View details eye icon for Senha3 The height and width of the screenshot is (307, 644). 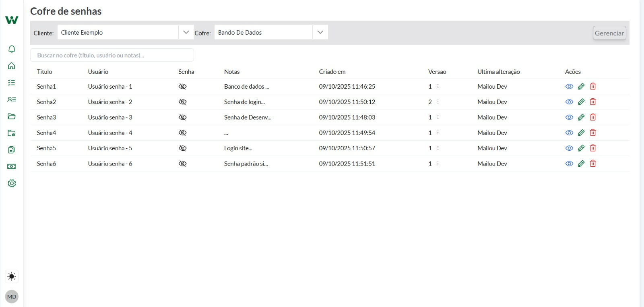[569, 117]
